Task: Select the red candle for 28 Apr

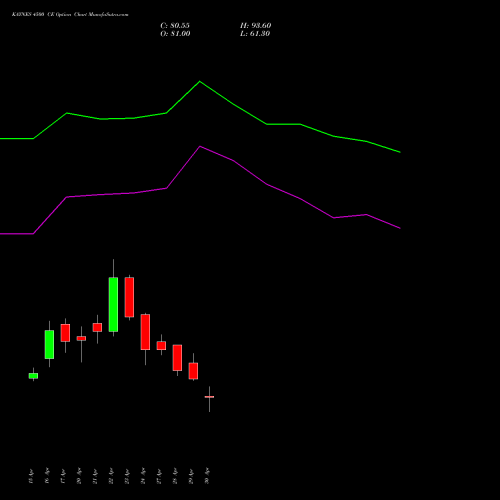Action: pos(177,358)
